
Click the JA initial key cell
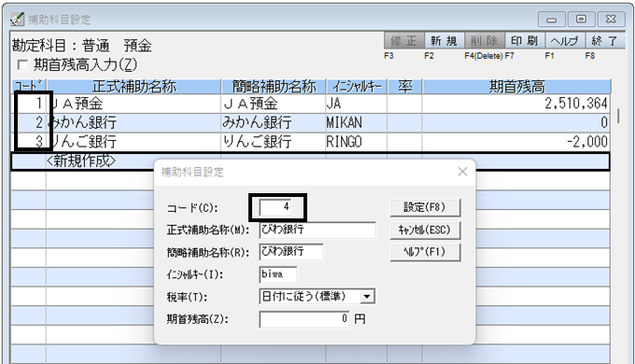[x=357, y=104]
